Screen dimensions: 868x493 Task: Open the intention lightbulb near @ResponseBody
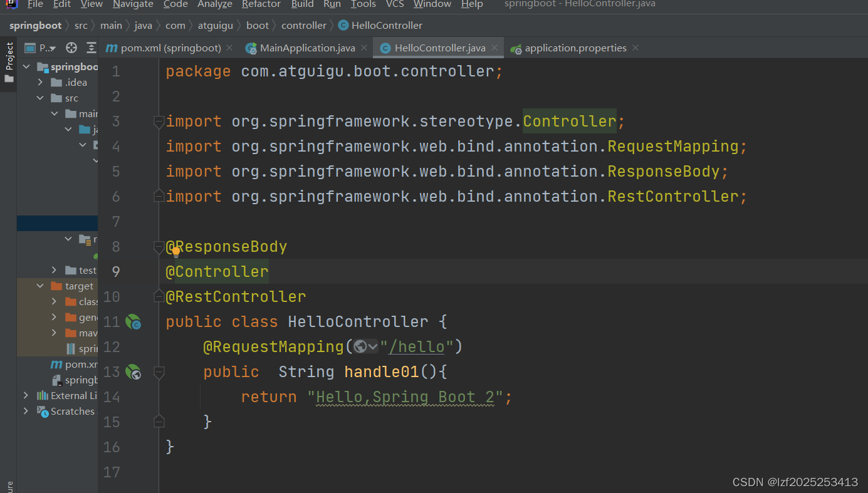pyautogui.click(x=175, y=252)
